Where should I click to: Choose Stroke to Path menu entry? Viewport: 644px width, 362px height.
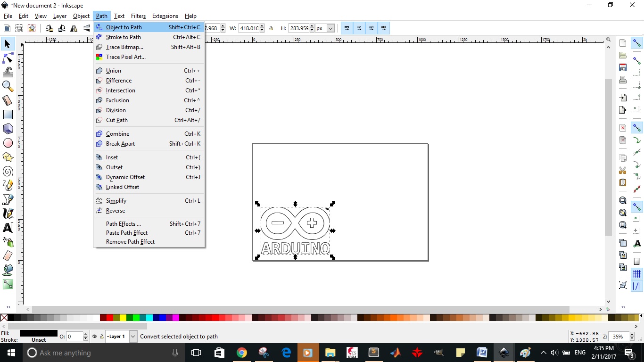click(149, 37)
